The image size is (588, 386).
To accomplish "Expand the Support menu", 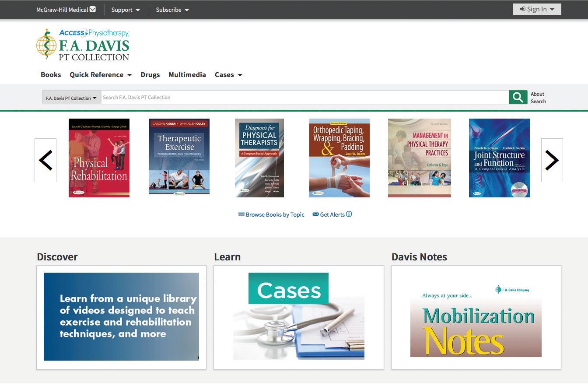I will tap(126, 10).
